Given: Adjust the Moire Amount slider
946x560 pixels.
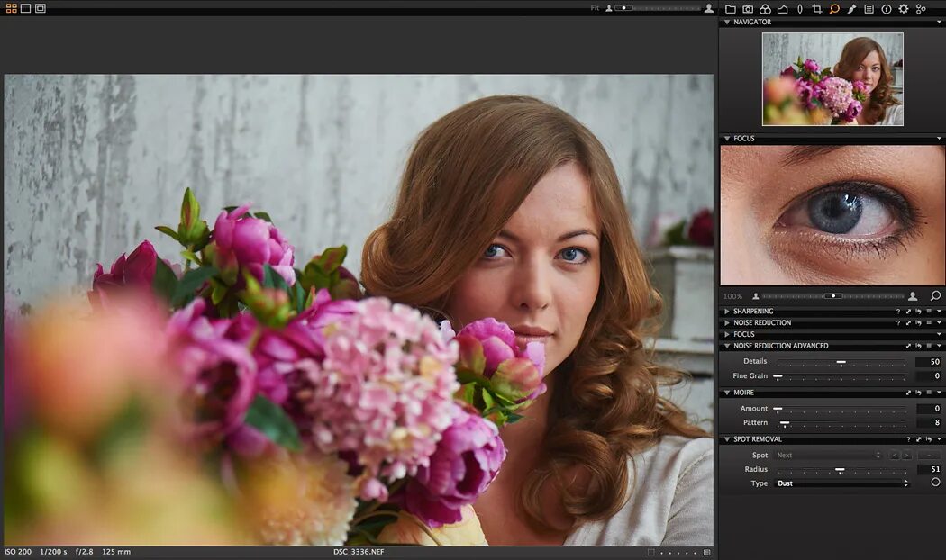Looking at the screenshot, I should 841,410.
